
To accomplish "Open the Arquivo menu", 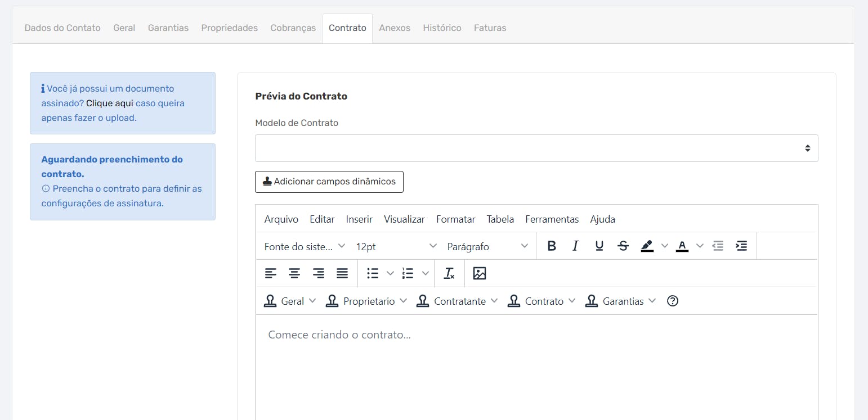I will pos(281,219).
